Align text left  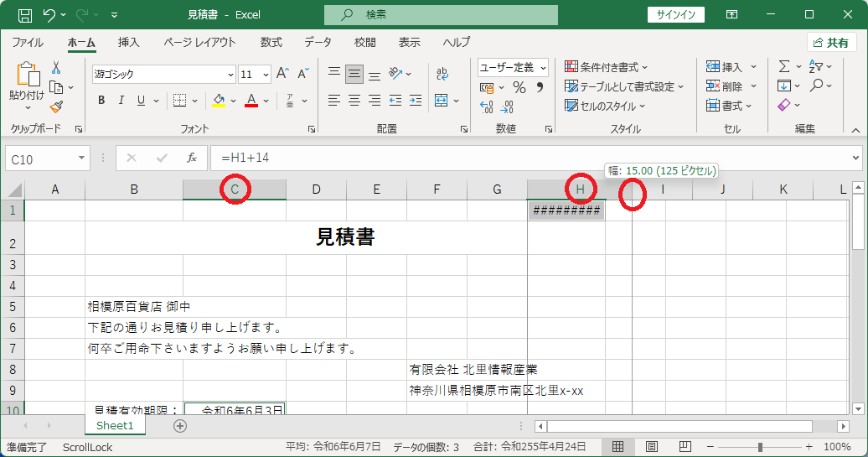[333, 101]
